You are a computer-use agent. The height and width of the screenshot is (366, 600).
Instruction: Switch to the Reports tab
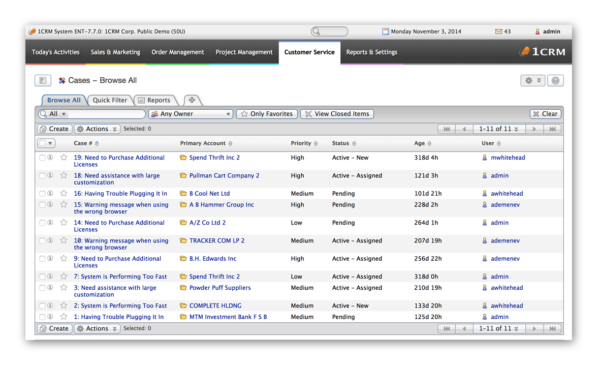pos(155,100)
